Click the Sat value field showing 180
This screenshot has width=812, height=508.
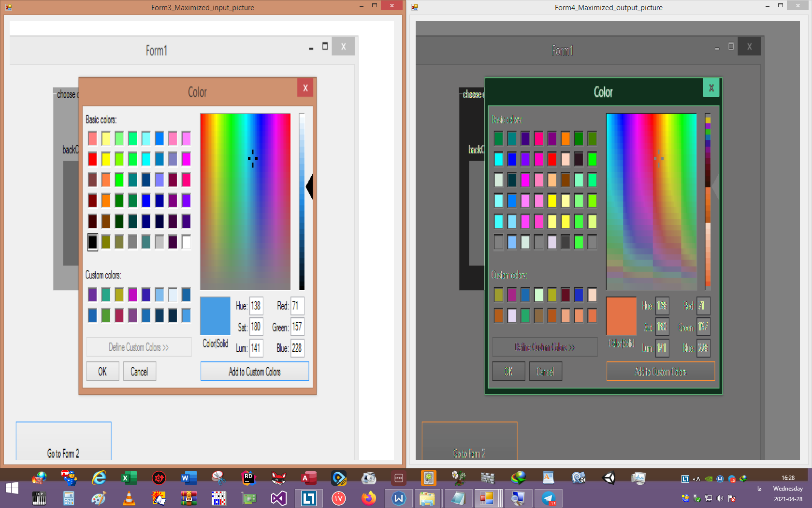pos(256,327)
